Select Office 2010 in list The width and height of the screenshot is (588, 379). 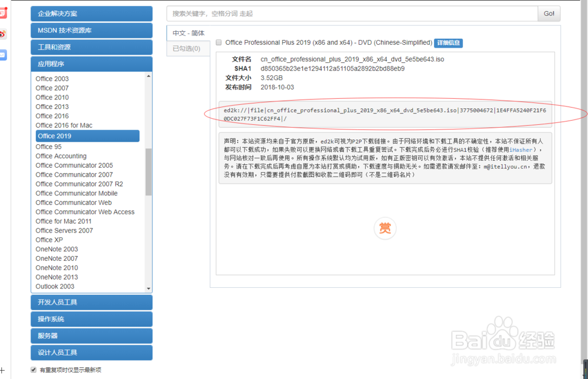pyautogui.click(x=52, y=98)
